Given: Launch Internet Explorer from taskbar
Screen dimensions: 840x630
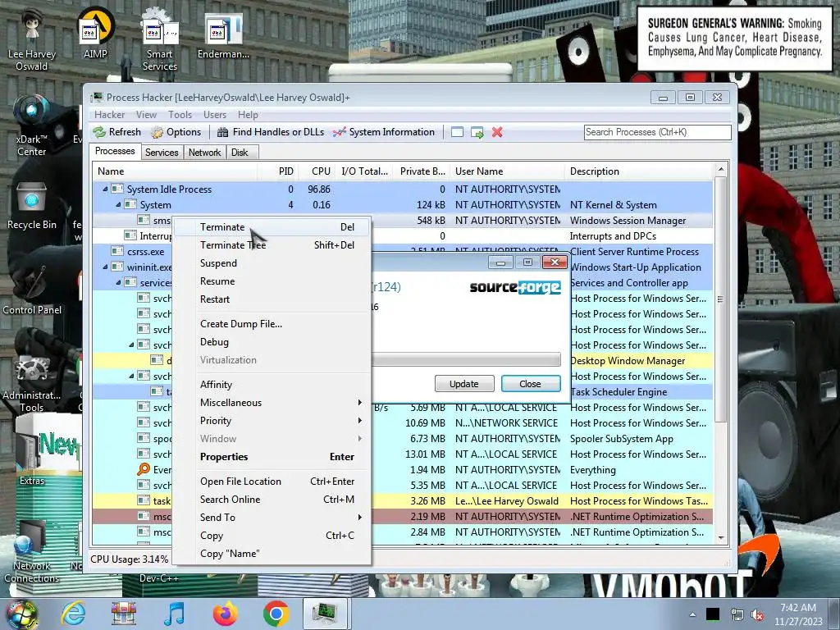Looking at the screenshot, I should pos(72,614).
